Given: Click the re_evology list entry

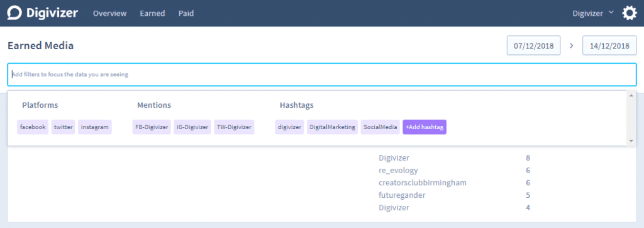Looking at the screenshot, I should click(x=398, y=170).
